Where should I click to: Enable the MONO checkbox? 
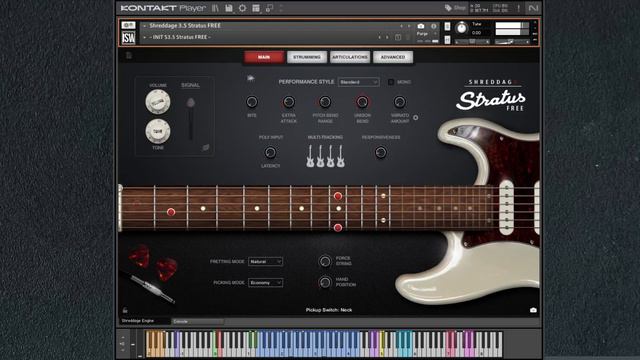[391, 82]
